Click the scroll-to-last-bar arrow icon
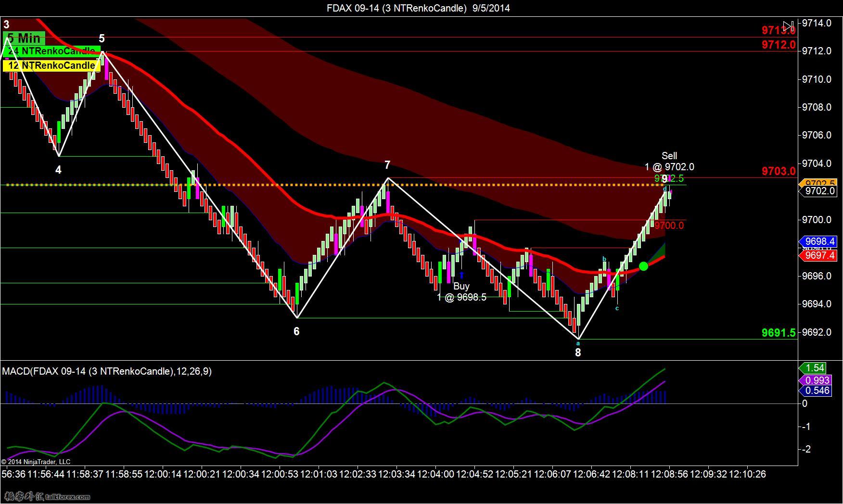Image resolution: width=843 pixels, height=504 pixels. click(x=789, y=26)
